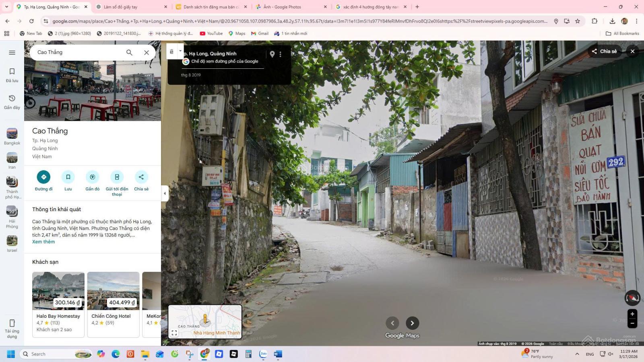Open Microsoft Word from the taskbar
Screen dimensions: 644x362
pyautogui.click(x=278, y=354)
